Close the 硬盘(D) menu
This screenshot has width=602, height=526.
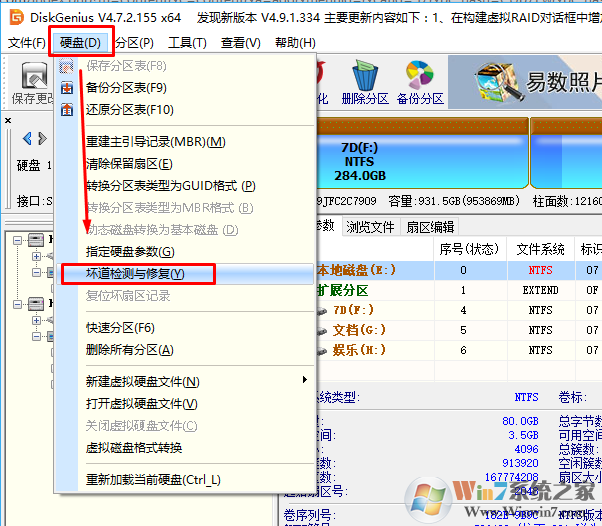point(80,43)
